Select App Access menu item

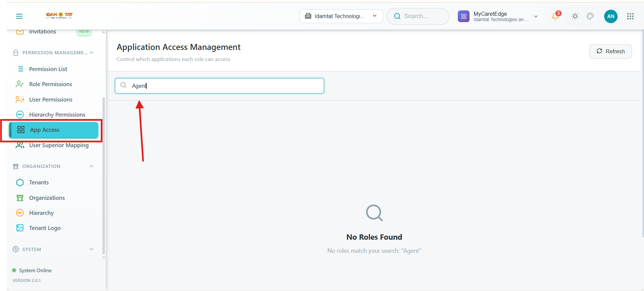(54, 130)
